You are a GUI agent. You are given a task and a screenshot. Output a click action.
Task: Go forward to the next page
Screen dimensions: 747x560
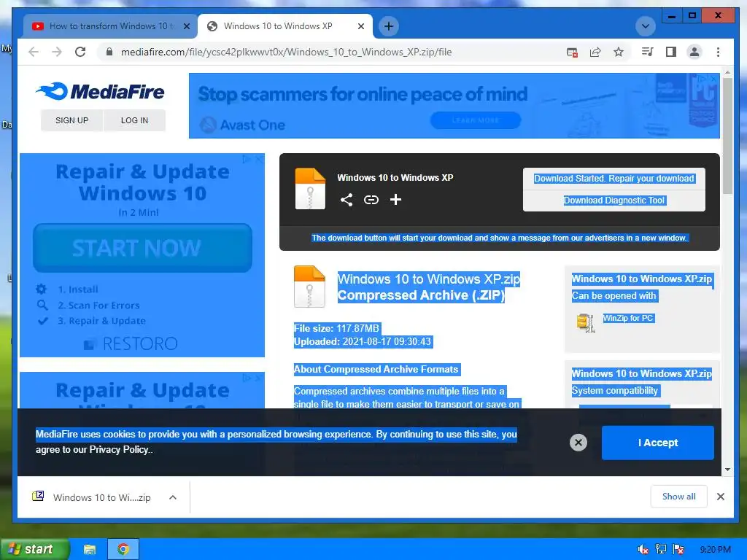click(x=57, y=52)
